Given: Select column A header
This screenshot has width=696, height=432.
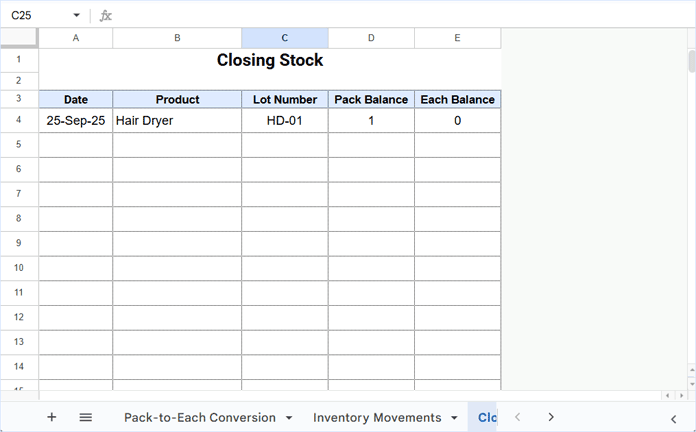Looking at the screenshot, I should [x=76, y=38].
